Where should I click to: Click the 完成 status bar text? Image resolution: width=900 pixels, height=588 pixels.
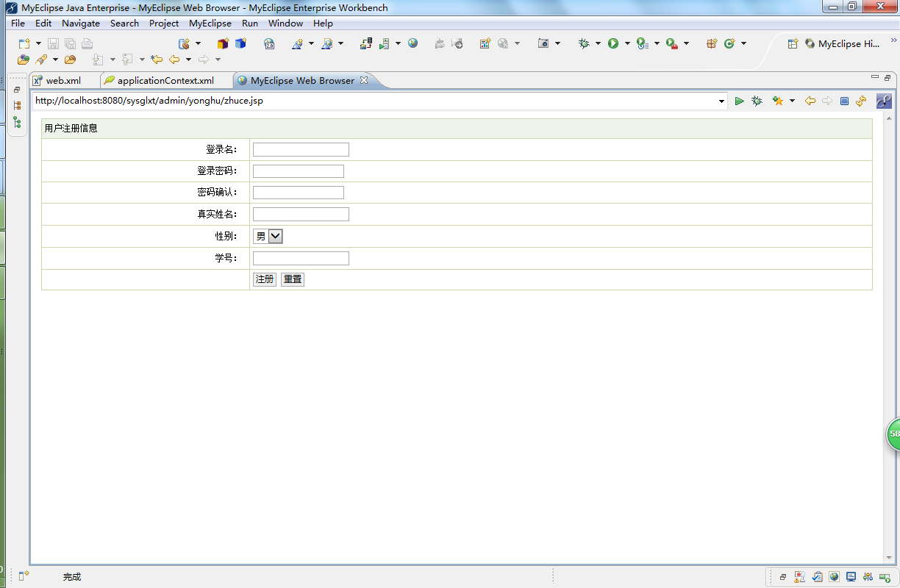tap(72, 577)
